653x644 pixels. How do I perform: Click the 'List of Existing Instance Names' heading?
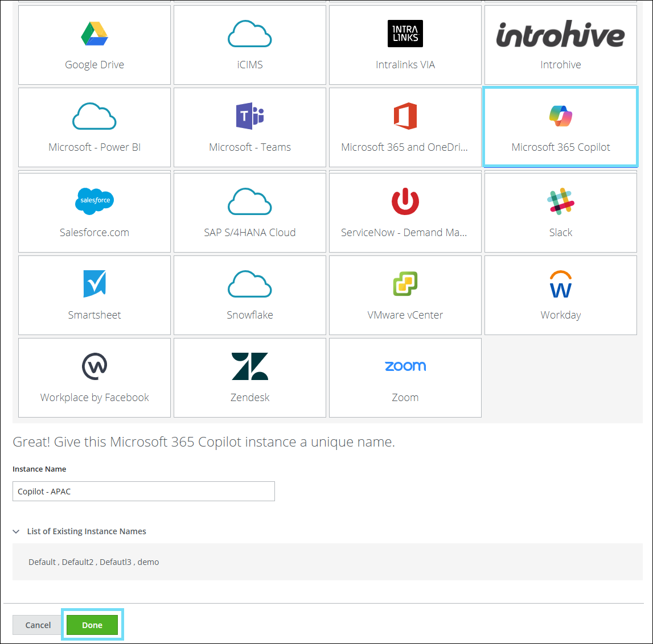[x=87, y=531]
